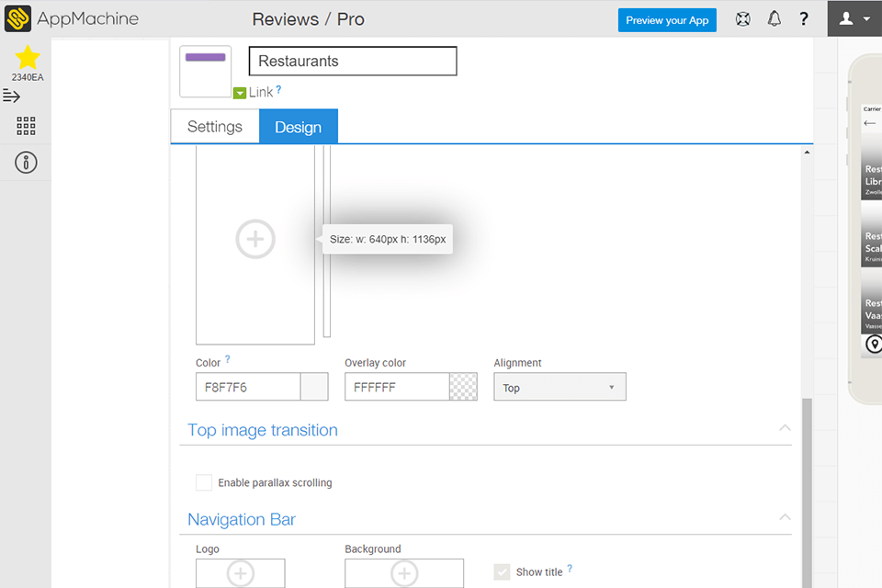Collapse the Navigation Bar section
The height and width of the screenshot is (588, 882).
pos(785,517)
